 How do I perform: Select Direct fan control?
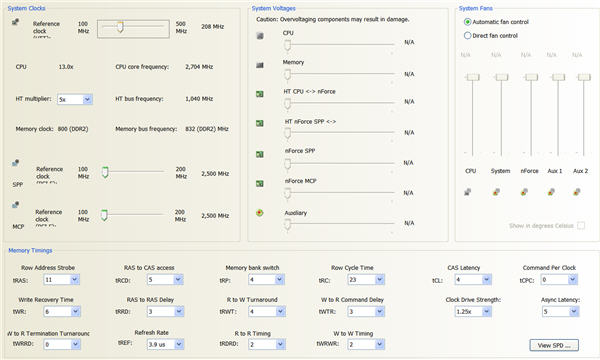coord(467,36)
